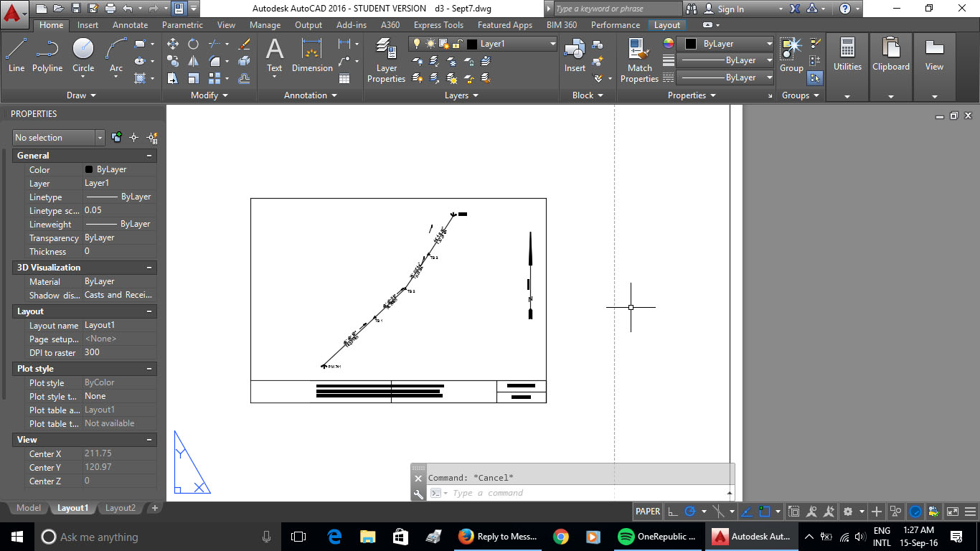Viewport: 980px width, 551px height.
Task: Choose the Polyline tool
Action: point(47,55)
